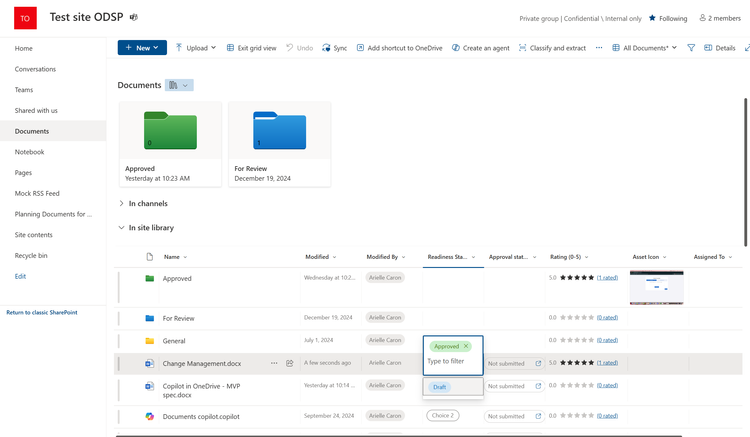
Task: Click the Exit grid view button
Action: click(252, 48)
